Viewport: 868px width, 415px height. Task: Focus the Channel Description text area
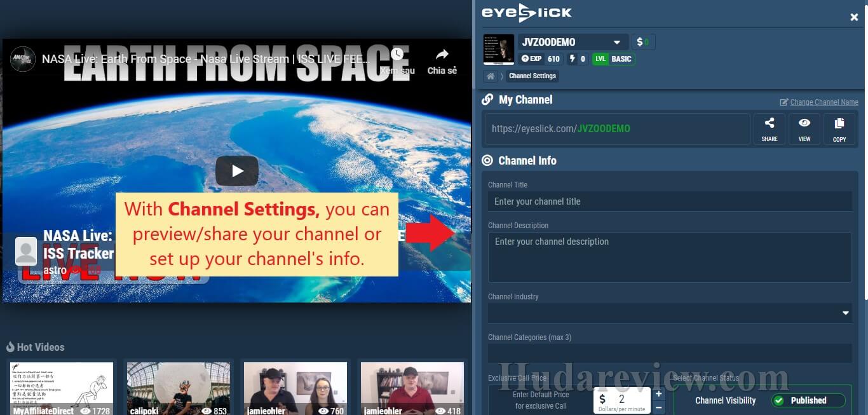(x=670, y=257)
